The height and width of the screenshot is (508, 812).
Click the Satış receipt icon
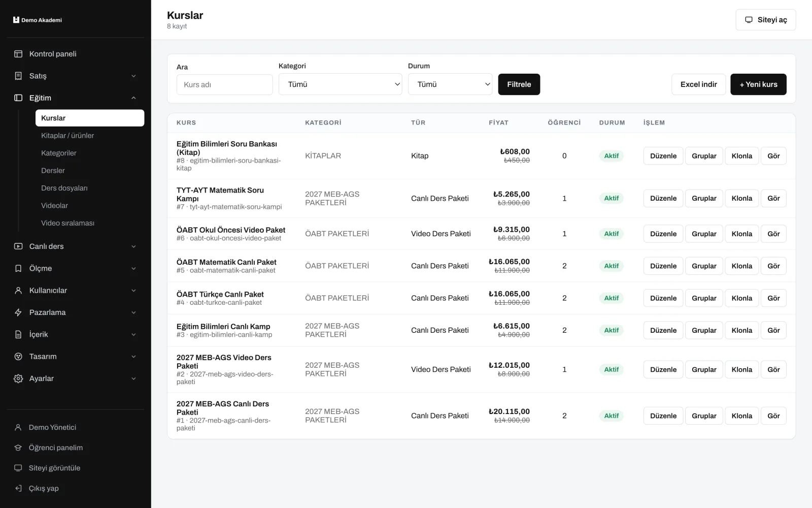(18, 76)
